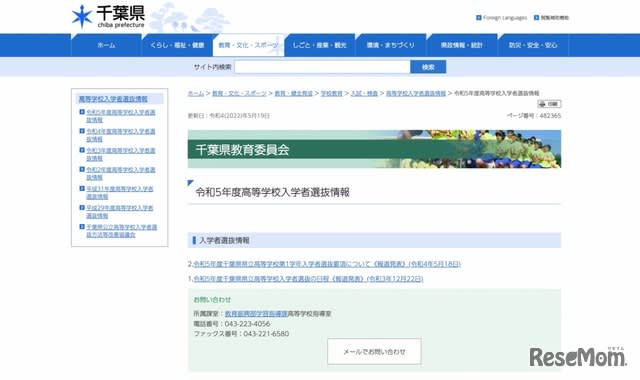Click the arrow icon before 閲覧補助機能
The height and width of the screenshot is (380, 640).
[x=536, y=18]
